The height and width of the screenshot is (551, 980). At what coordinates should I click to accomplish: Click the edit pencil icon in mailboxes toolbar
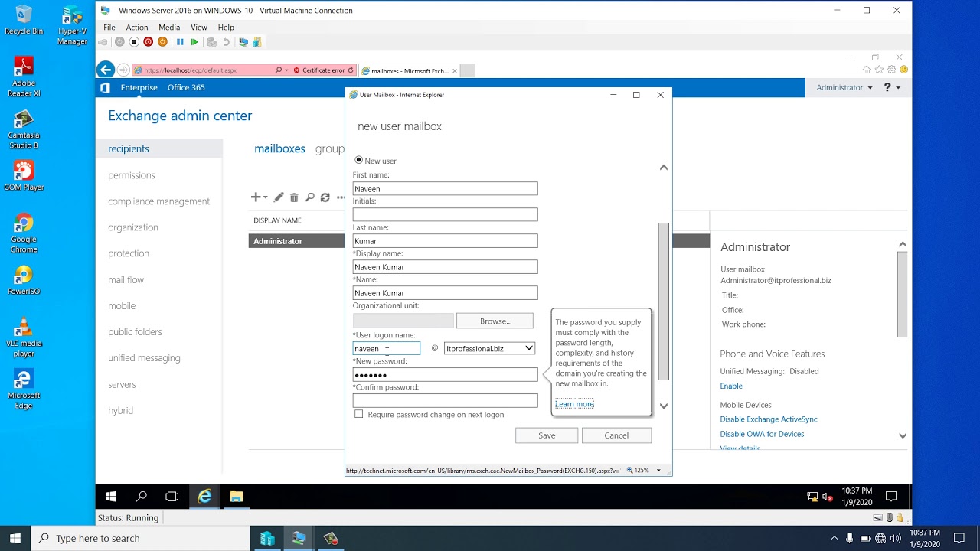279,197
